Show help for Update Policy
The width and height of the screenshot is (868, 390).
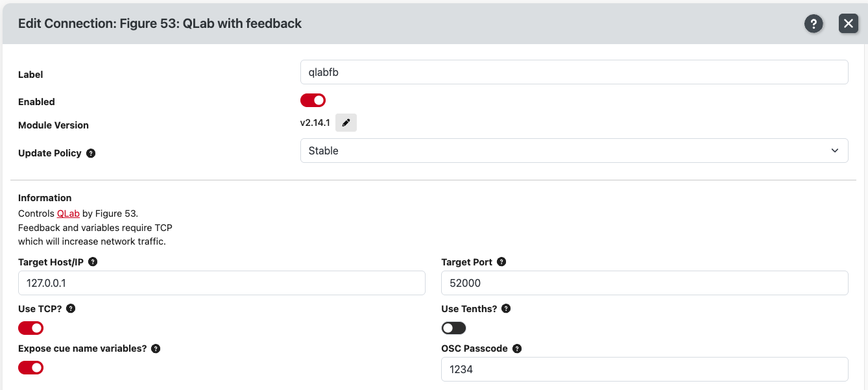[91, 153]
